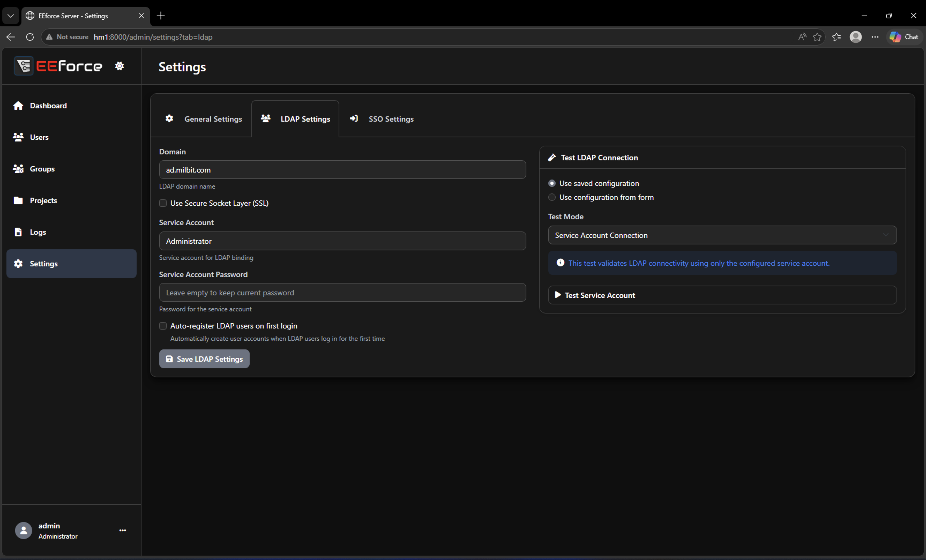This screenshot has height=560, width=926.
Task: Add page to favorites star icon
Action: [817, 37]
